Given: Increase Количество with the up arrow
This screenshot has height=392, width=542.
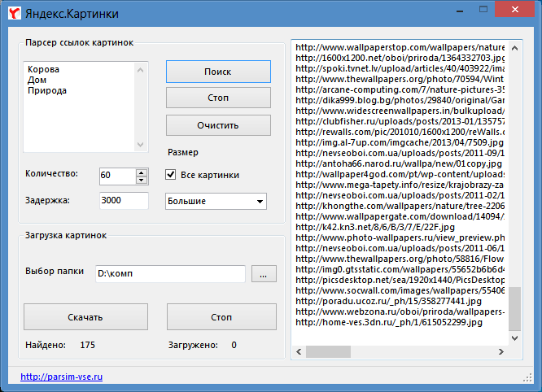Looking at the screenshot, I should (142, 172).
